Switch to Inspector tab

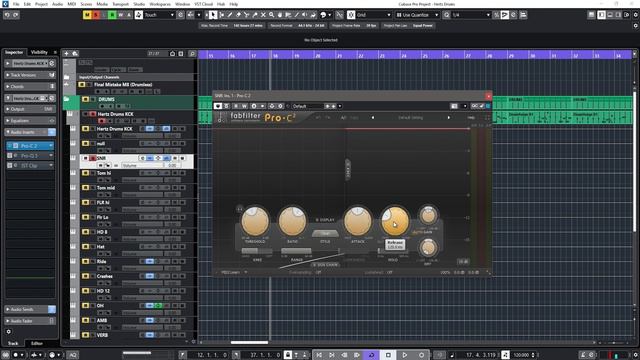14,52
